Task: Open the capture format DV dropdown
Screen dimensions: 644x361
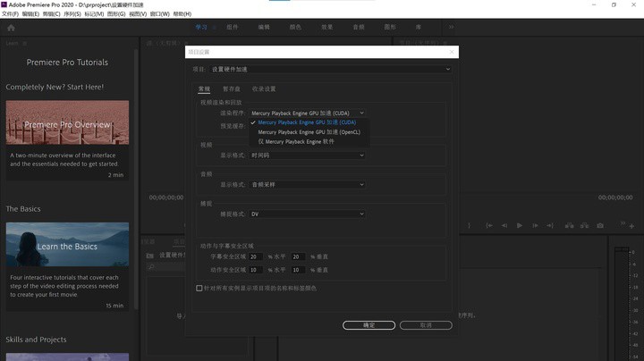Action: coord(307,214)
